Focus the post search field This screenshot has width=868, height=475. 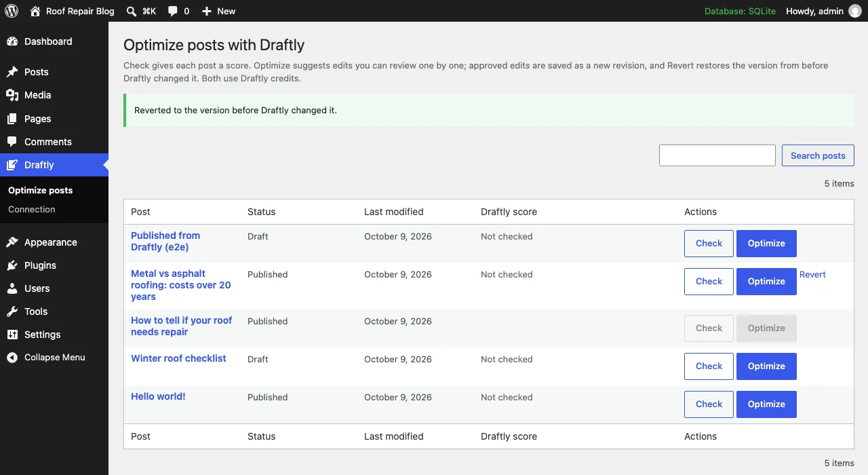point(717,155)
